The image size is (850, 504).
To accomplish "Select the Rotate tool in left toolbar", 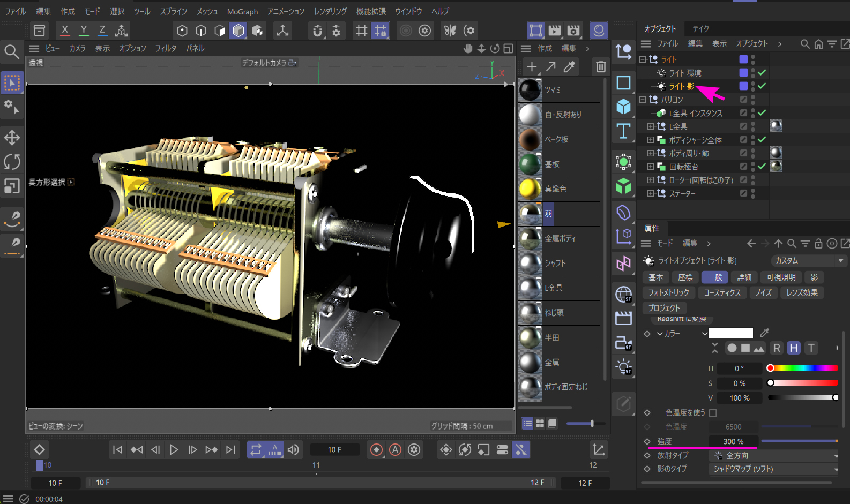I will (x=12, y=162).
